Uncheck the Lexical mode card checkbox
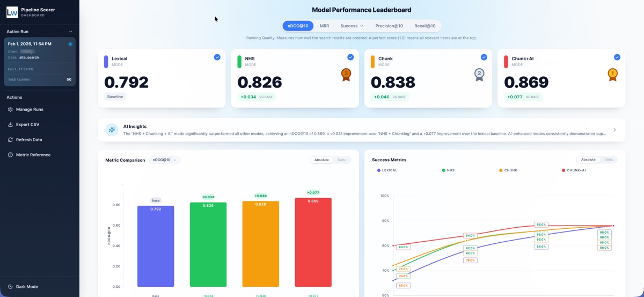This screenshot has width=644, height=297. click(217, 57)
